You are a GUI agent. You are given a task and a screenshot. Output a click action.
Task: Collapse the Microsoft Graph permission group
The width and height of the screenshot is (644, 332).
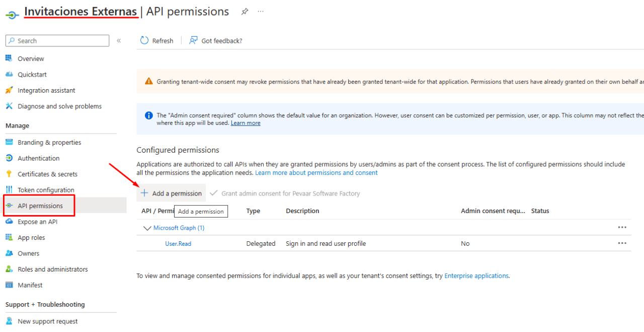coord(147,228)
